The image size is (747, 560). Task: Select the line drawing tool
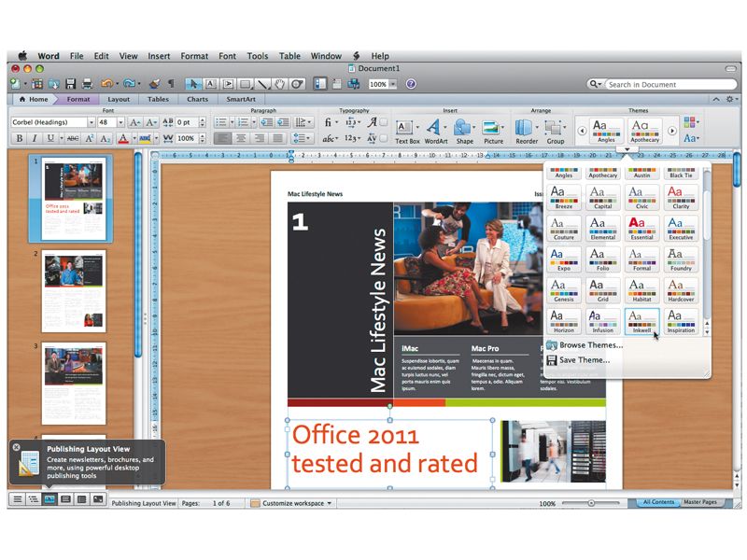pyautogui.click(x=262, y=84)
